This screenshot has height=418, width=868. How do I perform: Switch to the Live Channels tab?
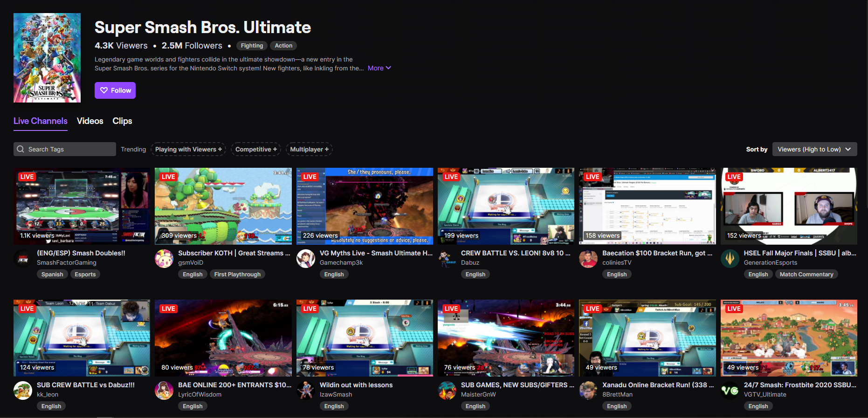pos(41,121)
